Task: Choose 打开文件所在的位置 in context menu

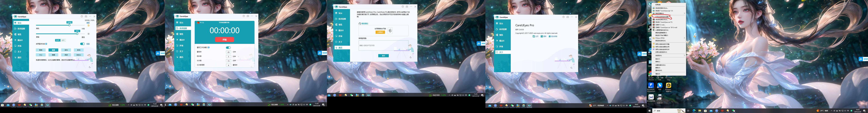Action: click(x=660, y=17)
